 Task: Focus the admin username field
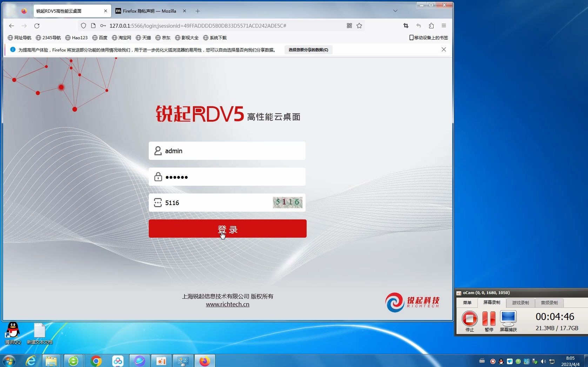pos(227,151)
